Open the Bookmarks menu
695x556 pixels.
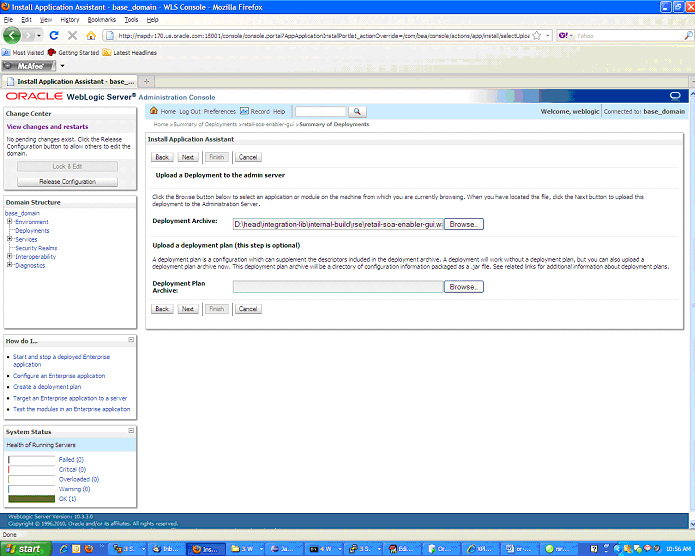click(x=102, y=20)
